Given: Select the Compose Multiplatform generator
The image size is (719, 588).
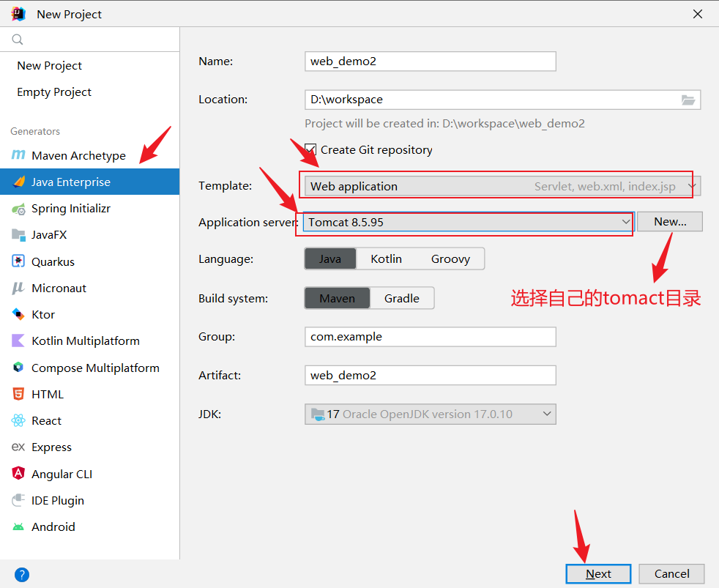Looking at the screenshot, I should tap(94, 367).
